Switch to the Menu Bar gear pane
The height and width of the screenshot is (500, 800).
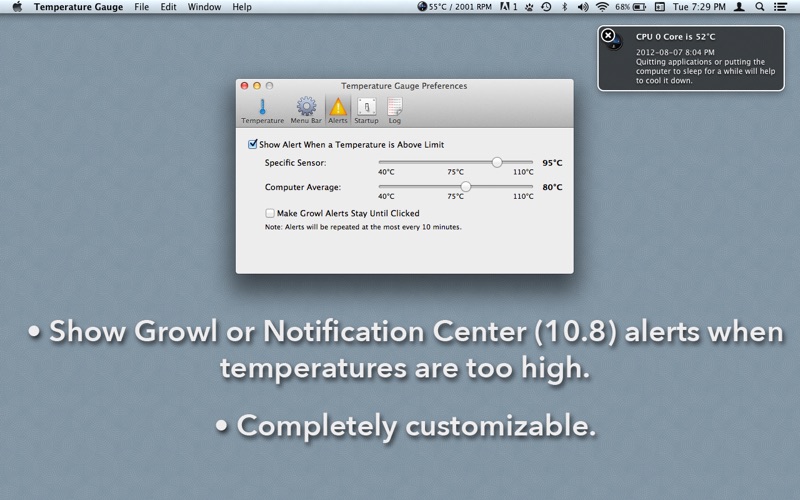pos(306,109)
